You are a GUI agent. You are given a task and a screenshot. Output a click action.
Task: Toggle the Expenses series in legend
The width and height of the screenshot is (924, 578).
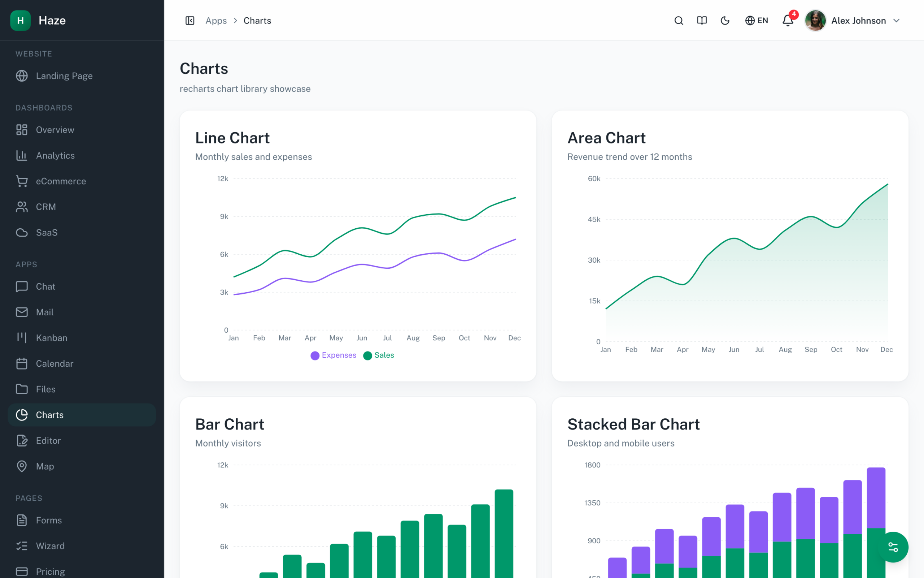pyautogui.click(x=334, y=355)
